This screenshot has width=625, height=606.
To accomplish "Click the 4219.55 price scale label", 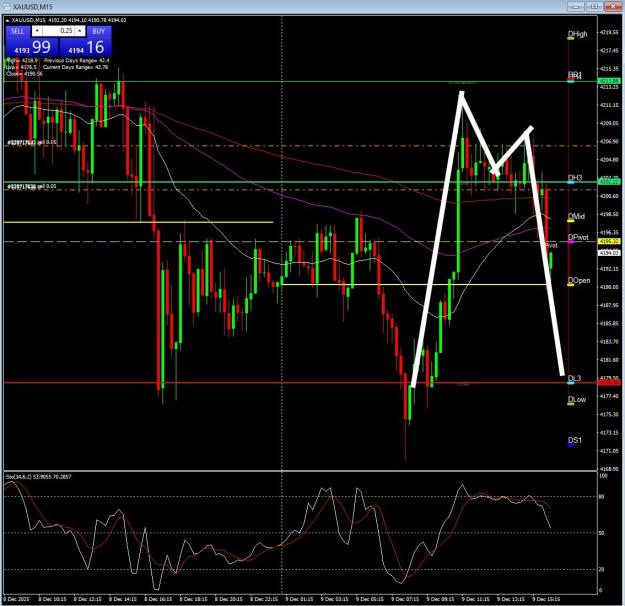I will point(609,32).
